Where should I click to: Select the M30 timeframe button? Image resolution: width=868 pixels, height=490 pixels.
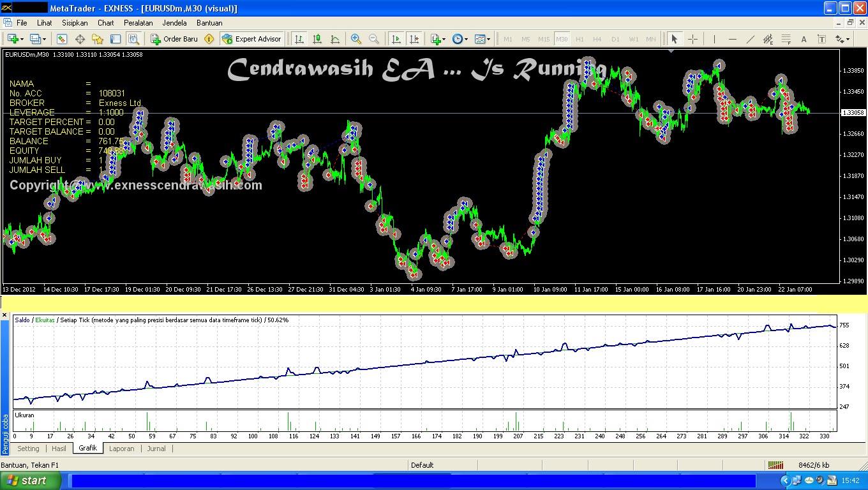point(562,39)
